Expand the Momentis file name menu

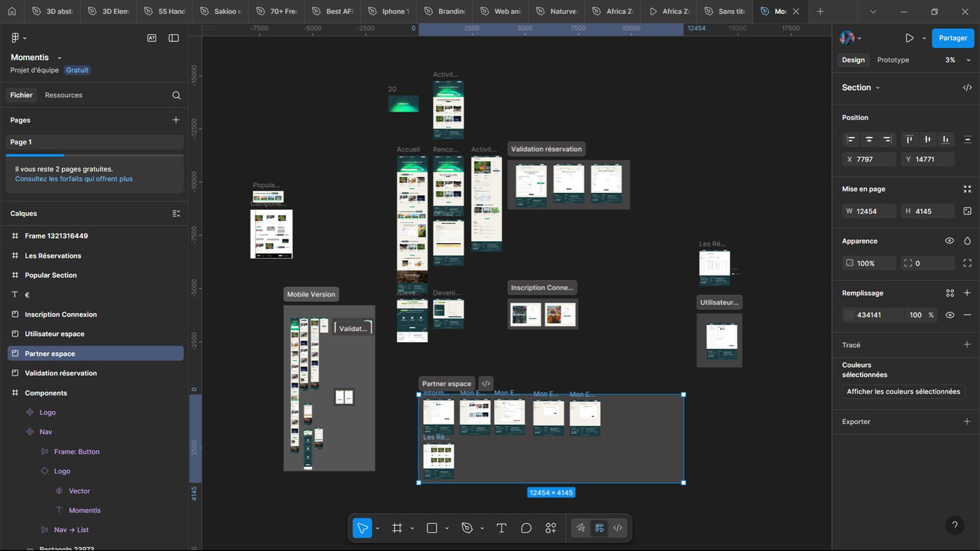(59, 58)
